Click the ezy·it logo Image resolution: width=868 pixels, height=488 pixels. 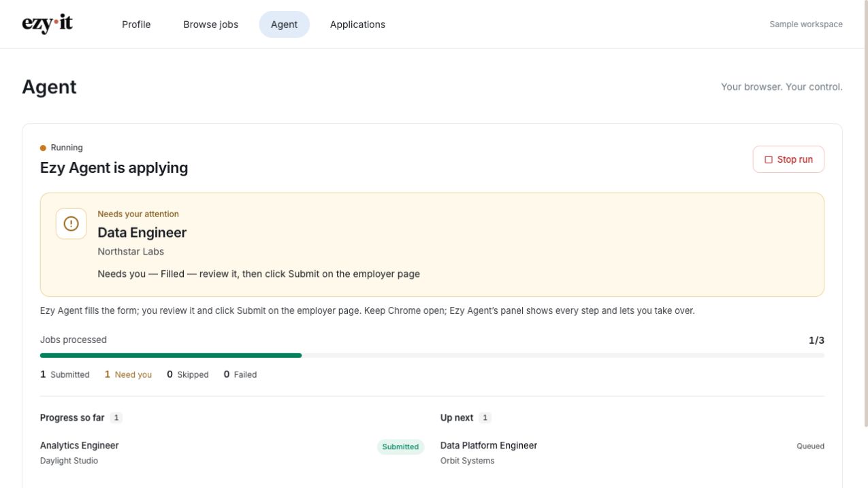pyautogui.click(x=47, y=24)
